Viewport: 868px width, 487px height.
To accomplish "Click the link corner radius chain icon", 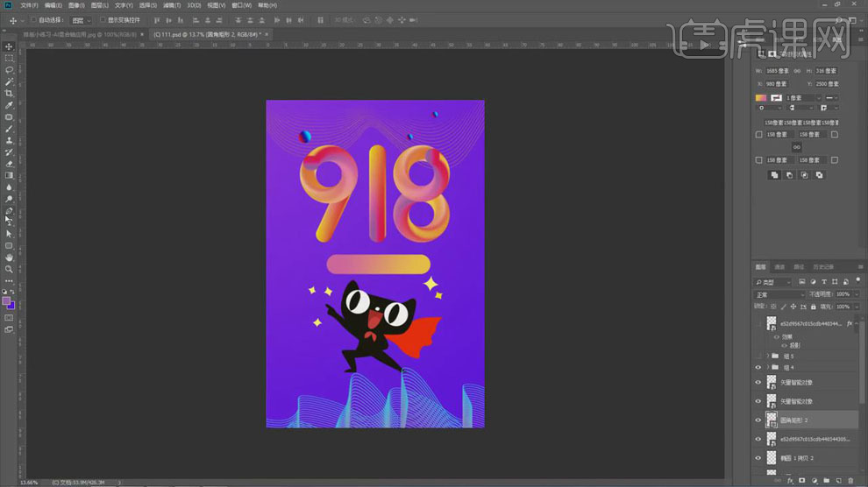I will pos(797,147).
